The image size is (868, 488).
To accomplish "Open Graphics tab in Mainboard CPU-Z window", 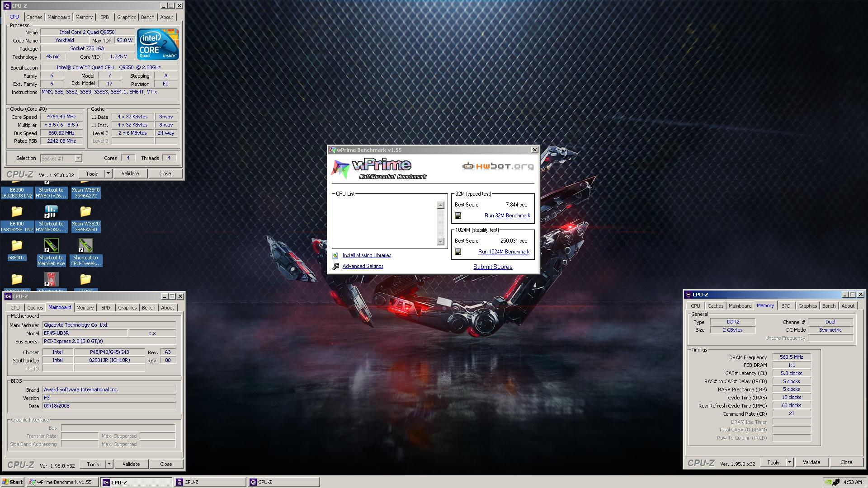I will click(x=127, y=308).
